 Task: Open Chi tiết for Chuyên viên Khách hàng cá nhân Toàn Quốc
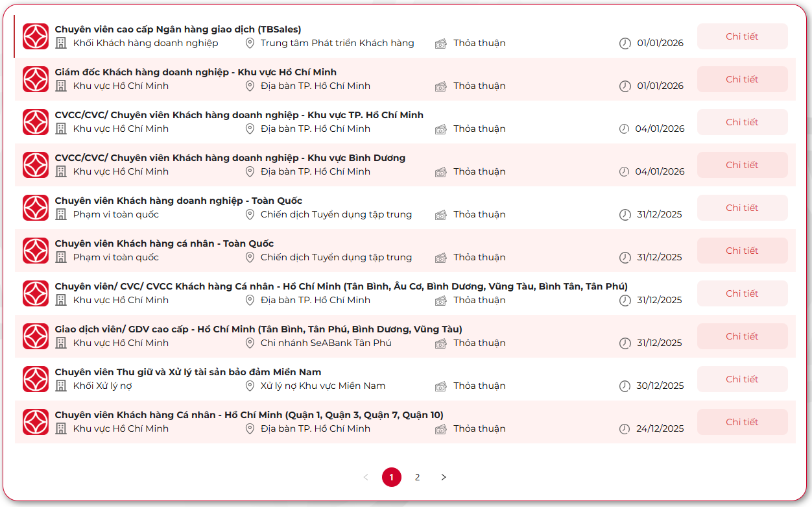point(742,251)
